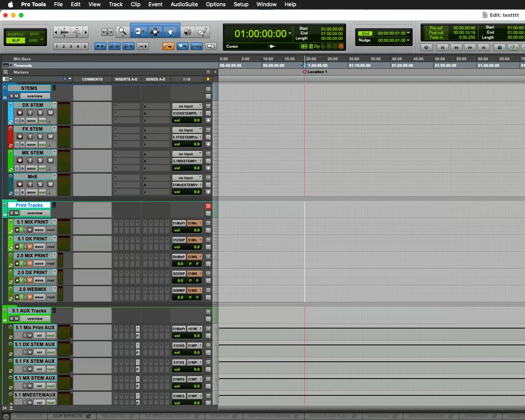Select the Grabber hand tool
Viewport: 525px width, 420px height.
coord(170,32)
